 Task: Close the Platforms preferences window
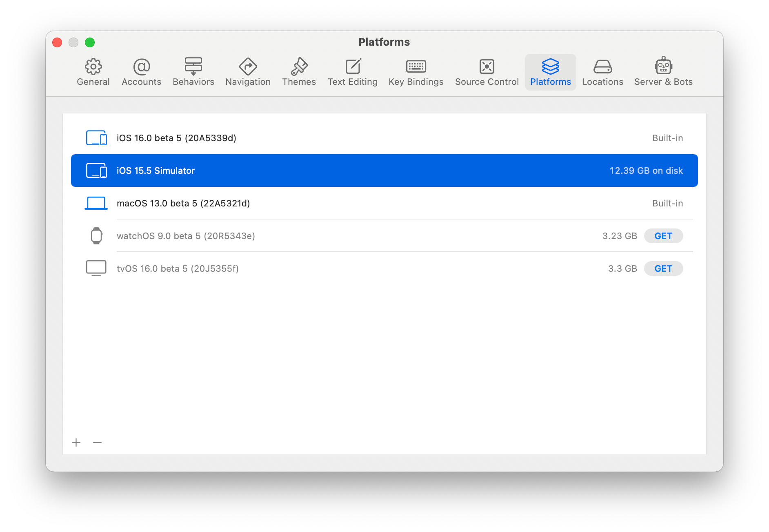click(57, 42)
